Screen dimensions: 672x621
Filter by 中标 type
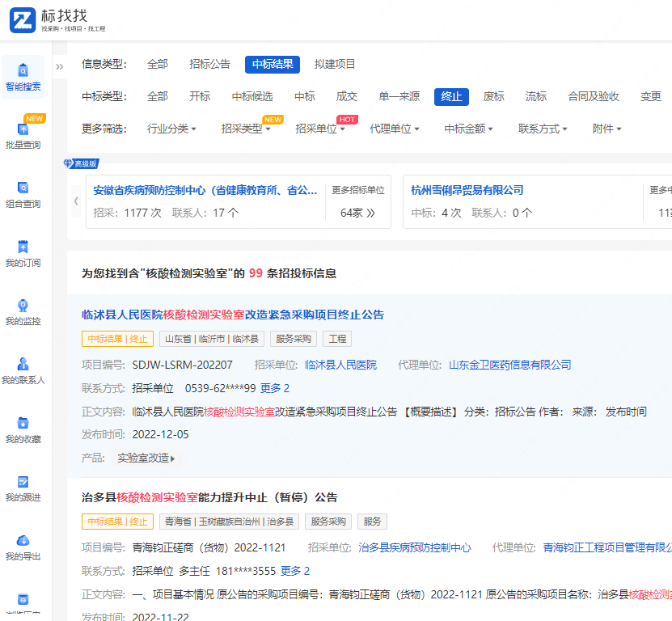tap(305, 96)
